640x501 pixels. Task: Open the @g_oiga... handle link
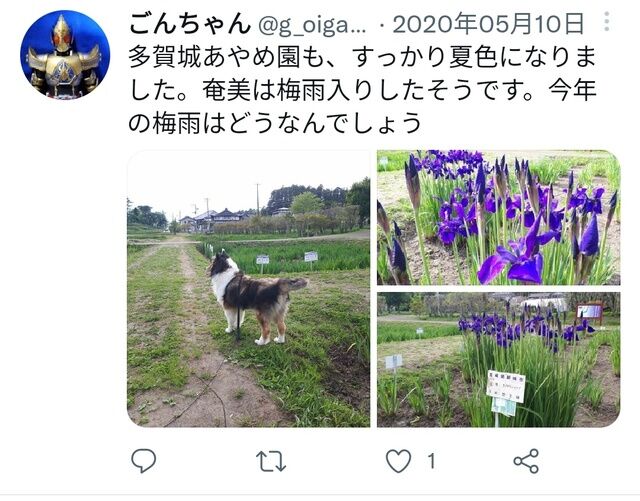point(313,25)
